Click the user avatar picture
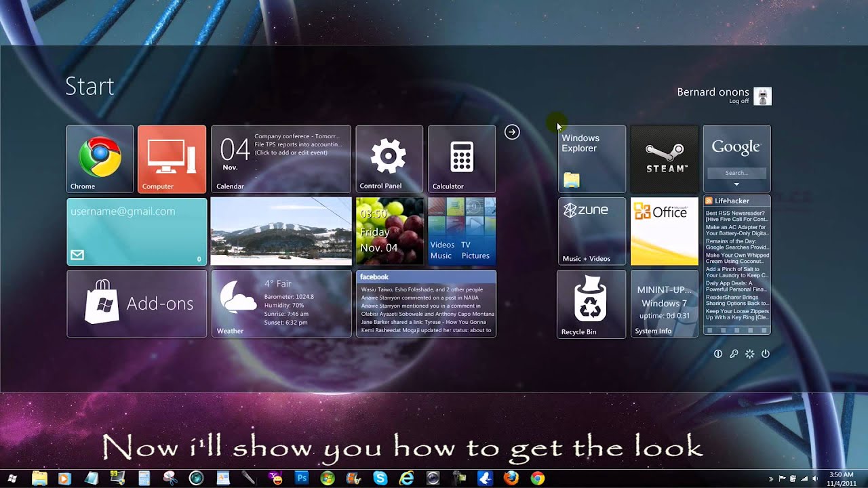The width and height of the screenshot is (868, 488). (x=763, y=96)
